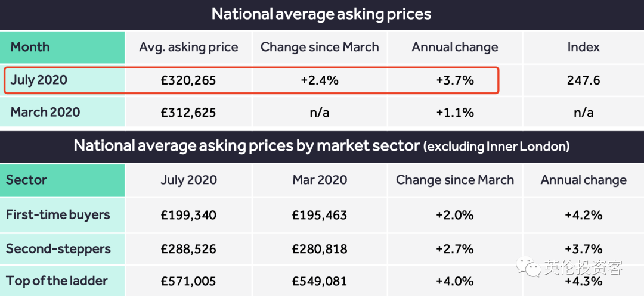
Task: Click the 'market sector' table title bar
Action: (321, 146)
